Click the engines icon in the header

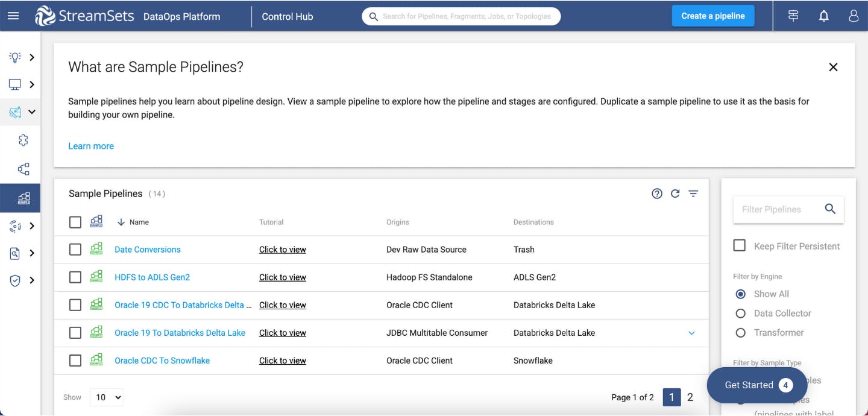point(792,16)
